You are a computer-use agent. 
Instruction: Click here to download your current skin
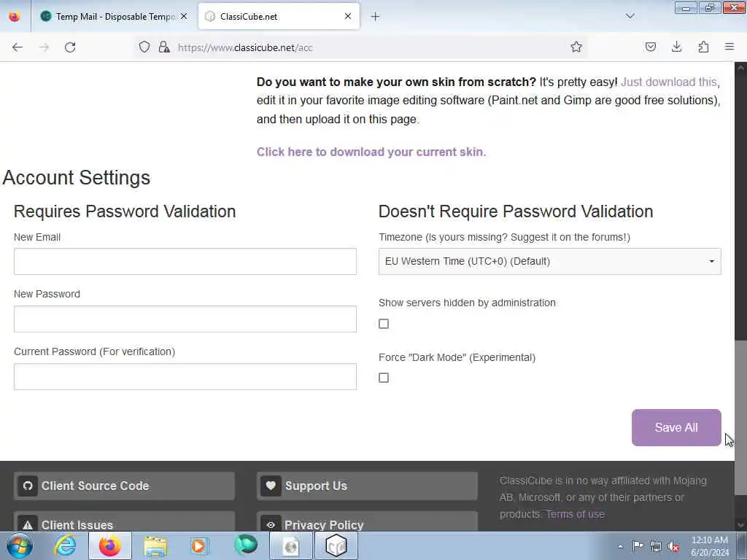pyautogui.click(x=371, y=152)
